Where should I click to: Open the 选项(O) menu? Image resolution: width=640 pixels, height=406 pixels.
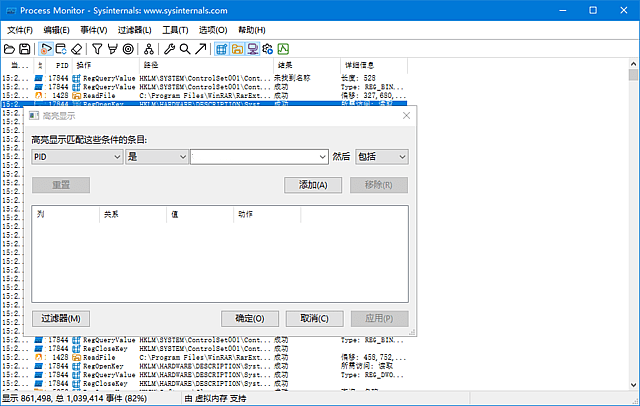pos(213,30)
